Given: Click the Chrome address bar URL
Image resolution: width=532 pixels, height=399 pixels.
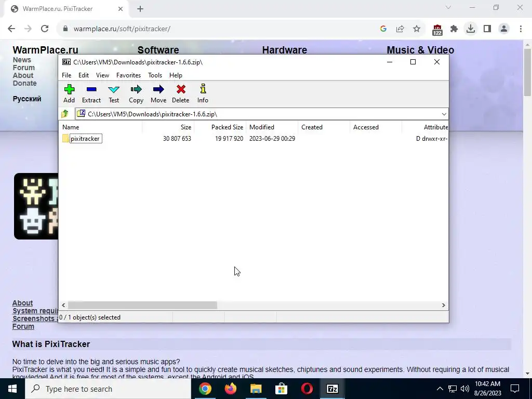Looking at the screenshot, I should click(x=122, y=29).
